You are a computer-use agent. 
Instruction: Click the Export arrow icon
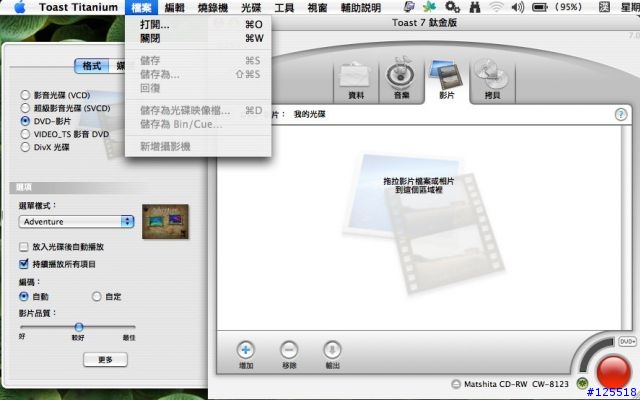click(332, 350)
